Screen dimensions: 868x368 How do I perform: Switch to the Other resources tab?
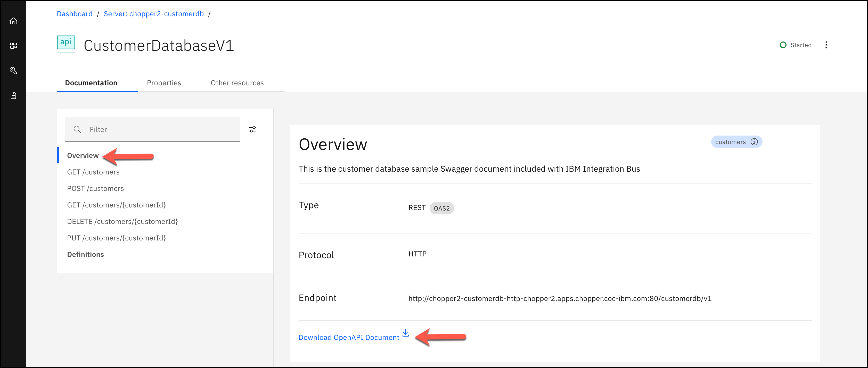(x=237, y=83)
